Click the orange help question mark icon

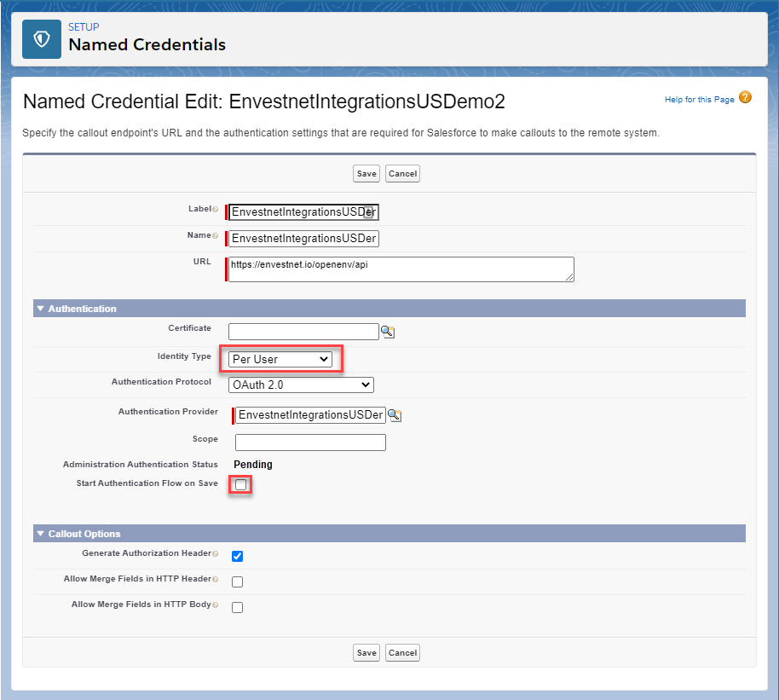click(x=745, y=97)
